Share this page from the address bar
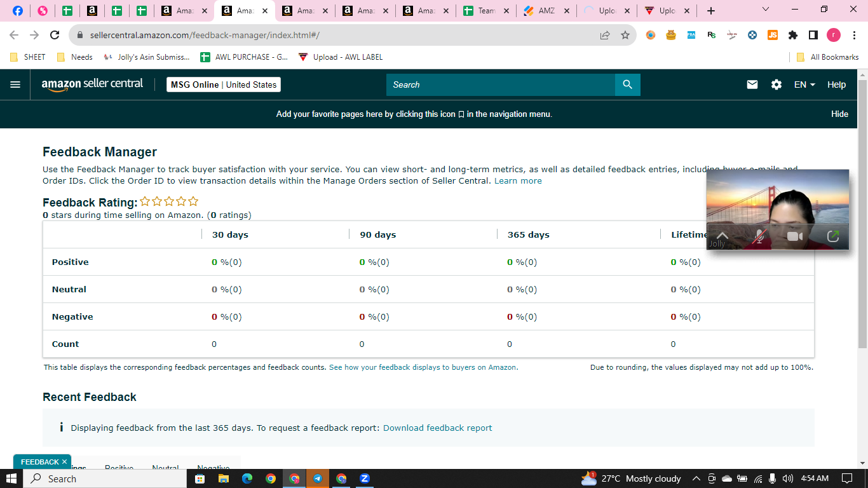This screenshot has width=868, height=488. (605, 35)
